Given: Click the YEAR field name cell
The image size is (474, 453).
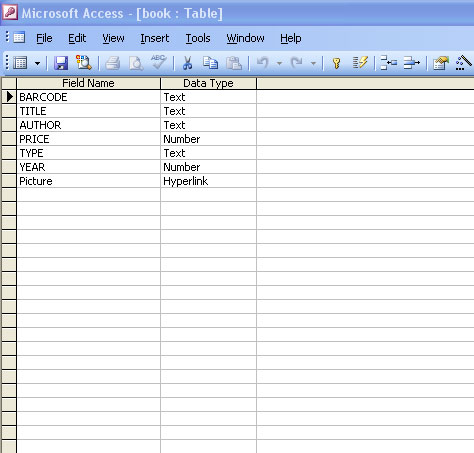Looking at the screenshot, I should 89,167.
